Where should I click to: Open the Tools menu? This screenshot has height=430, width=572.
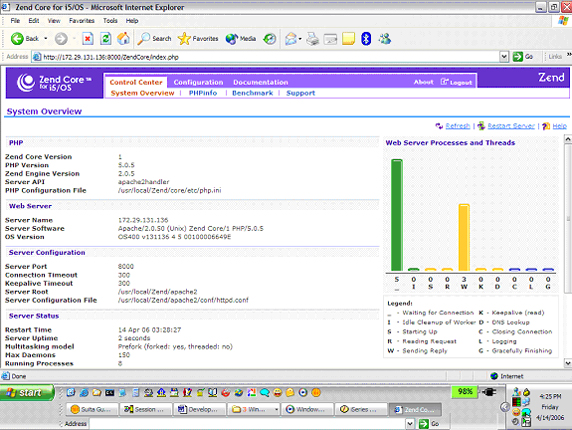click(x=110, y=21)
